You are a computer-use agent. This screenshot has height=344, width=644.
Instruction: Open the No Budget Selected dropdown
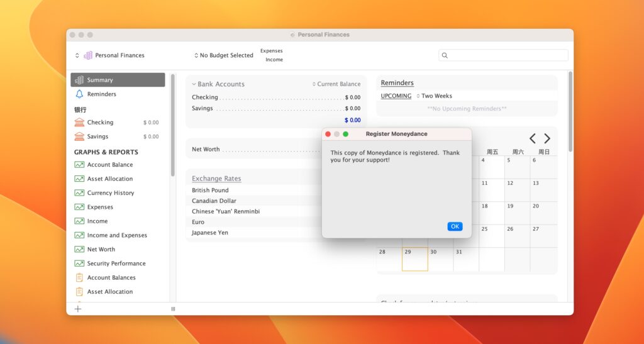point(223,55)
